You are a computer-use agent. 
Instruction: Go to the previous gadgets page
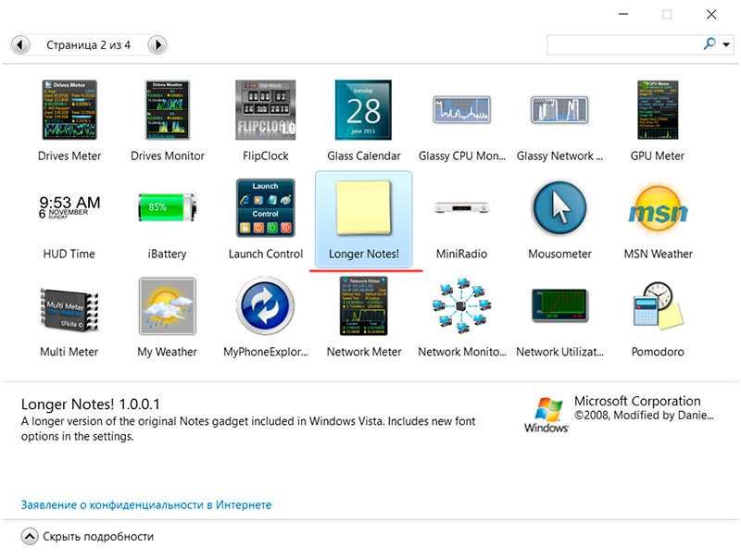pyautogui.click(x=20, y=44)
